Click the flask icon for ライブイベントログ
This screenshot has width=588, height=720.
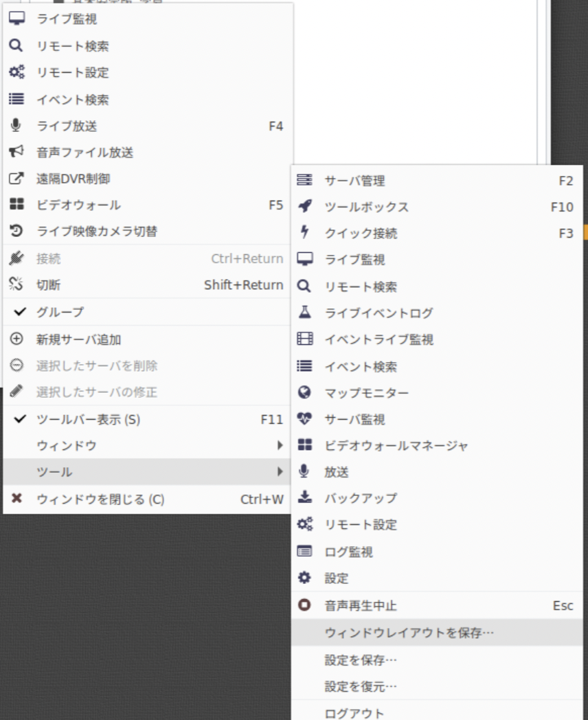pyautogui.click(x=304, y=313)
